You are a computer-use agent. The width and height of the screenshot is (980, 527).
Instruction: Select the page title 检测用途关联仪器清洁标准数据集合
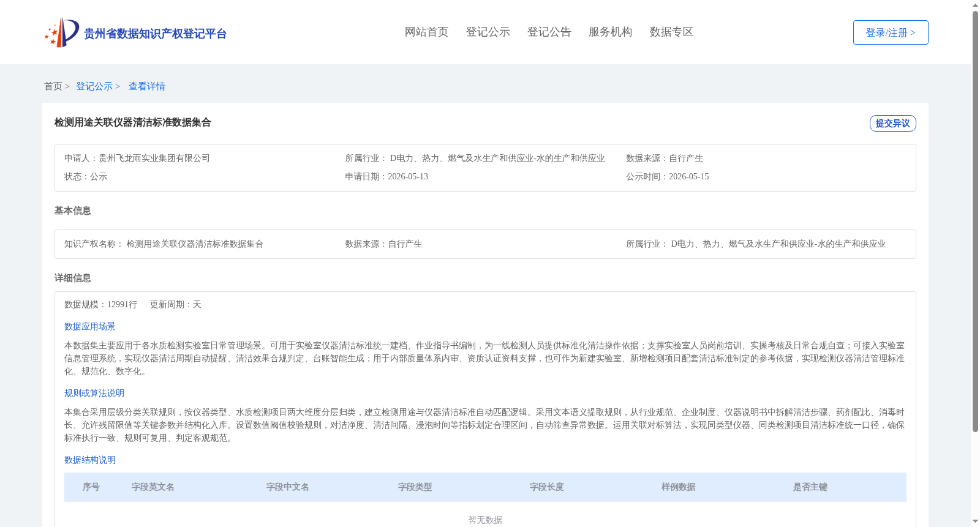point(133,122)
